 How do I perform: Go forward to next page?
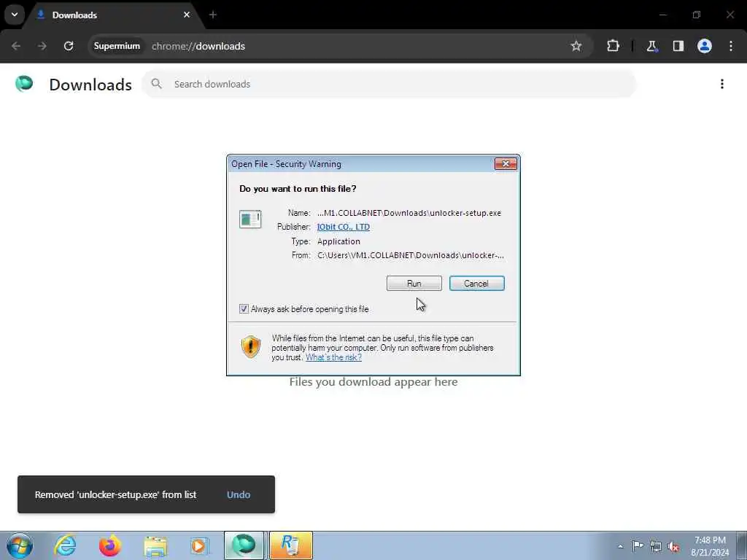coord(42,46)
